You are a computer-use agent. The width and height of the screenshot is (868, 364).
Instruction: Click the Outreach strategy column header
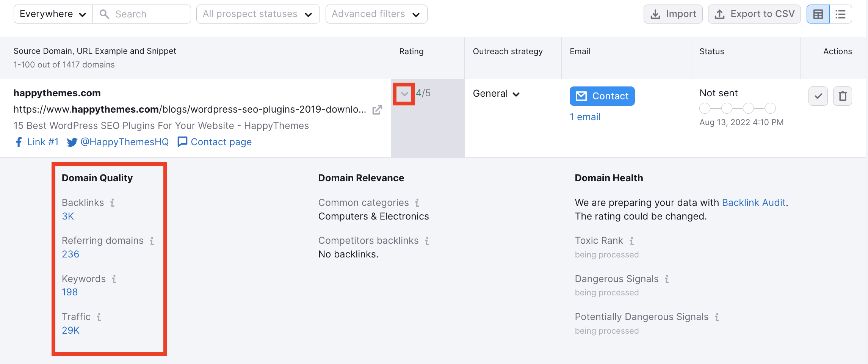click(508, 51)
